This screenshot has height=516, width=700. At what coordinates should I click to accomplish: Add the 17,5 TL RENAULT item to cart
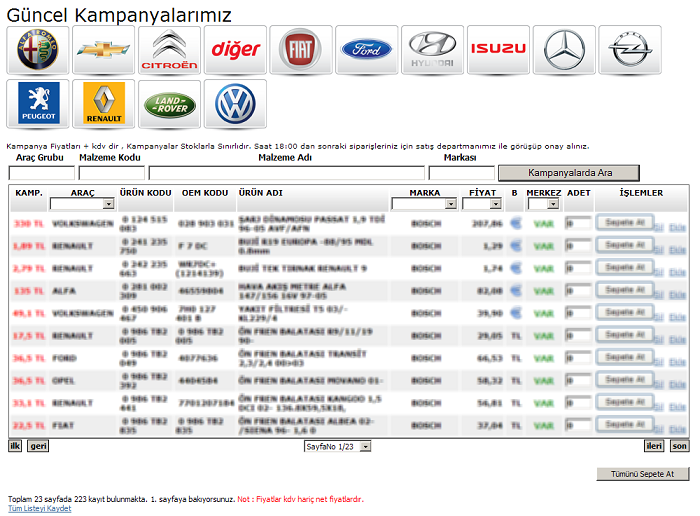tap(625, 335)
